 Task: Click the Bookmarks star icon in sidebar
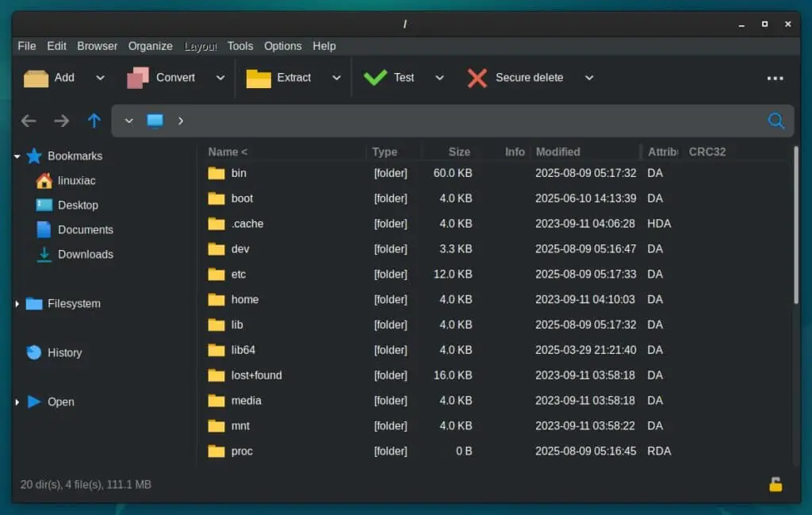point(33,156)
